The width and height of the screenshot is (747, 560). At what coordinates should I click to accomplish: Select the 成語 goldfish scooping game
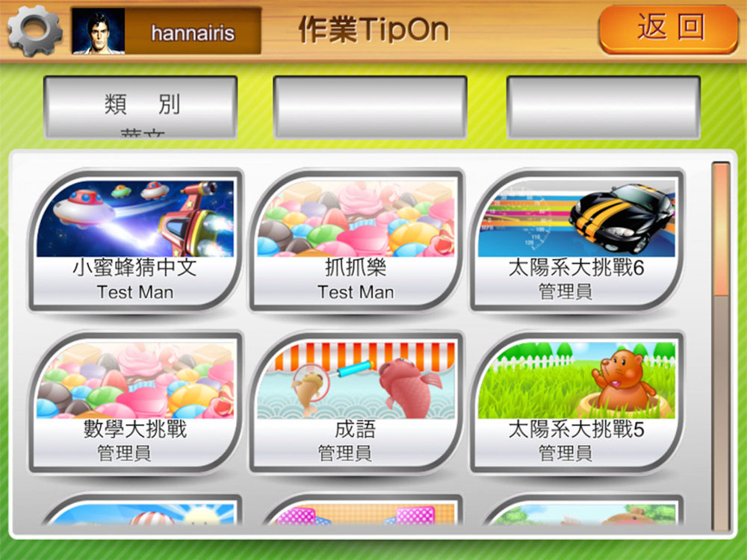click(x=356, y=402)
